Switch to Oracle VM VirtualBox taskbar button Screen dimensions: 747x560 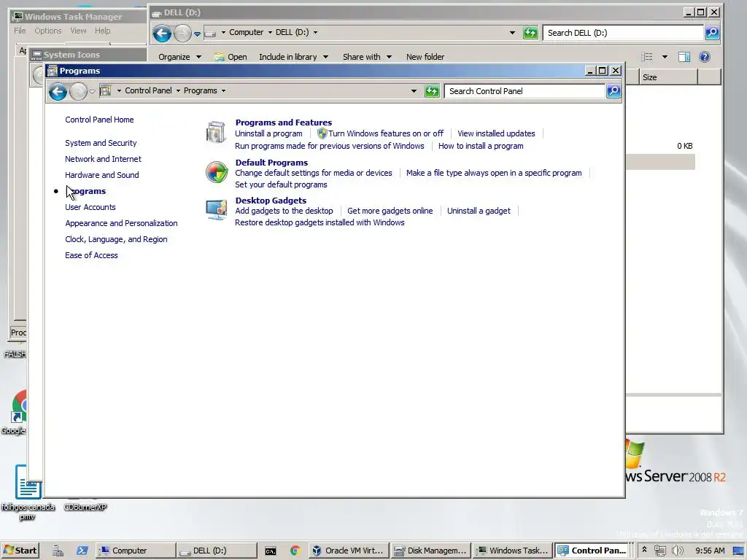[349, 551]
